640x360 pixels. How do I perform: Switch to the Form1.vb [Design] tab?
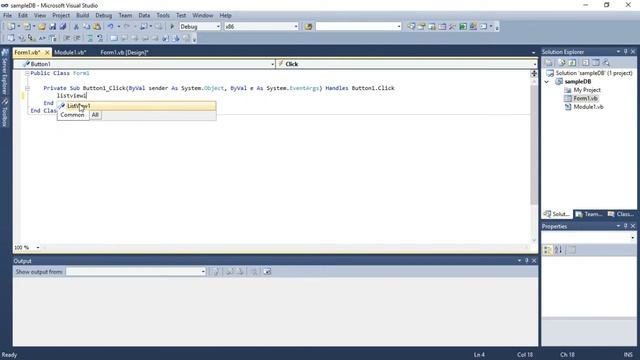point(124,52)
